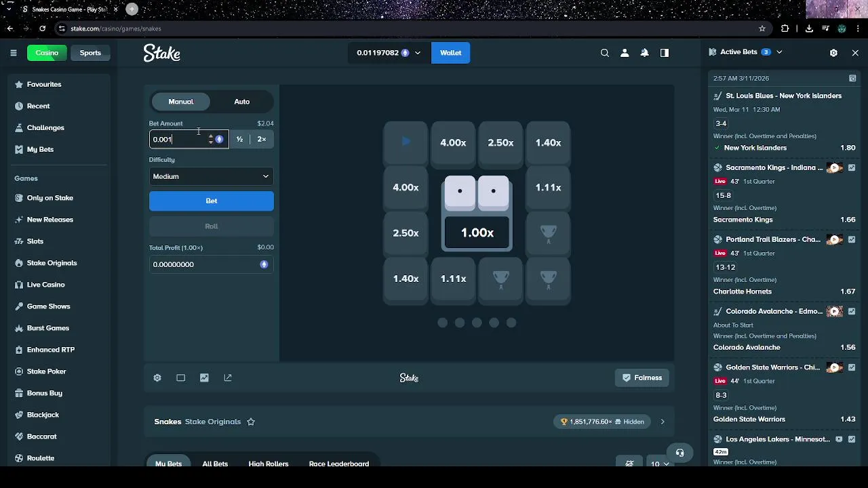
Task: Click the 1.00x dice result tile
Action: [477, 232]
